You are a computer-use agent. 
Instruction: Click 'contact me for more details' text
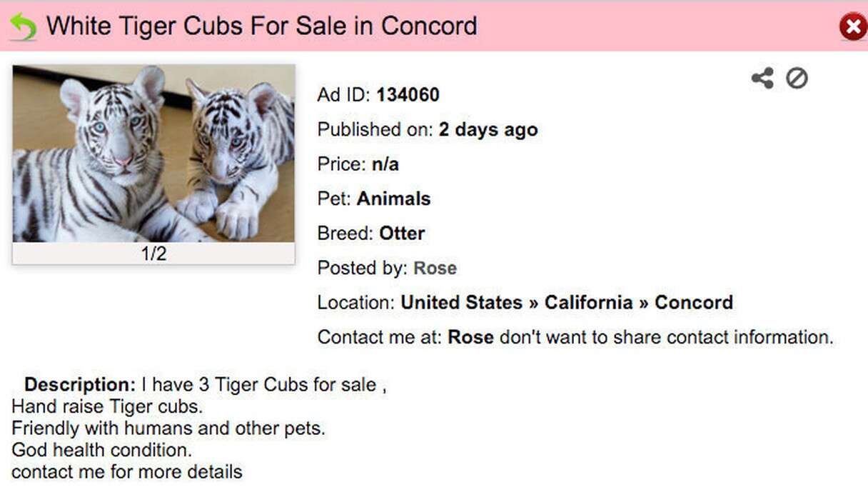click(127, 471)
